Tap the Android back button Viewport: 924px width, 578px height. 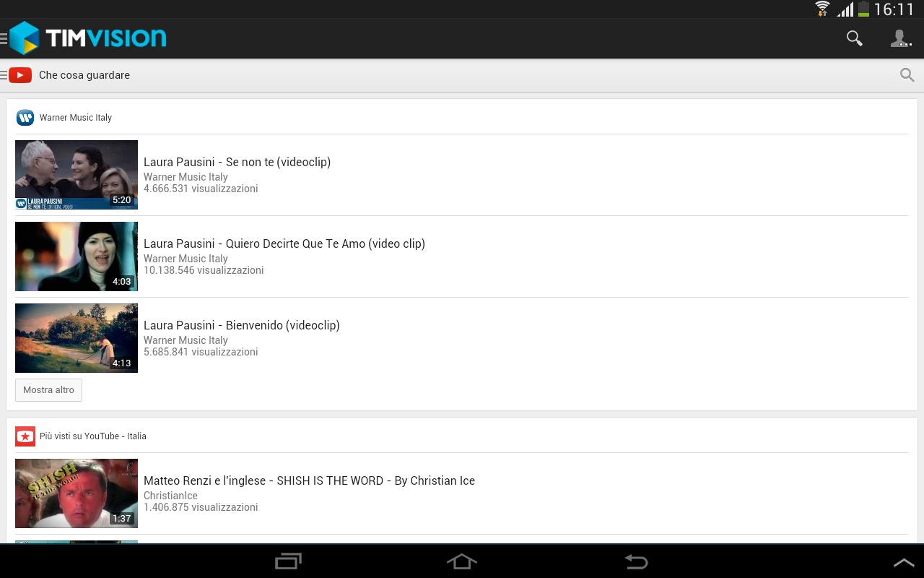click(x=636, y=561)
